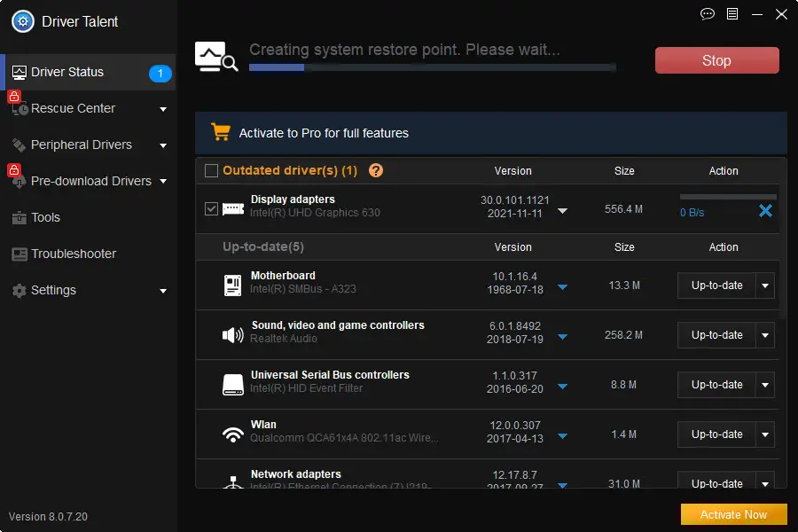798x532 pixels.
Task: Expand the Settings submenu arrow
Action: (x=163, y=291)
